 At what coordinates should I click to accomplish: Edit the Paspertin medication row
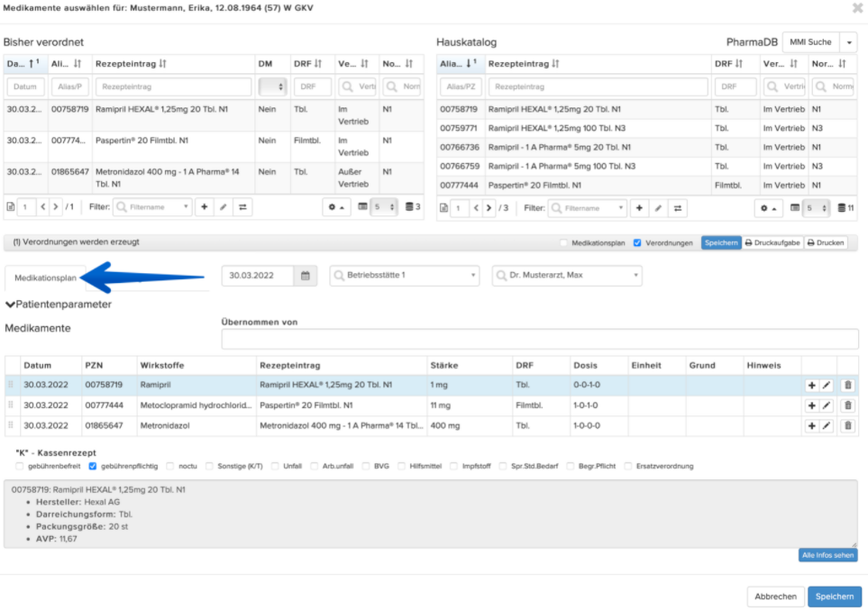click(x=827, y=405)
